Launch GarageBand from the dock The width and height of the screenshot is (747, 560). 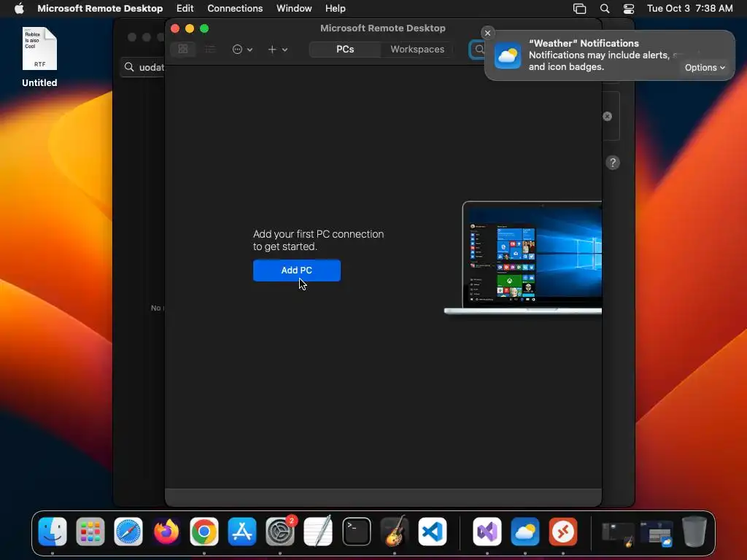395,532
